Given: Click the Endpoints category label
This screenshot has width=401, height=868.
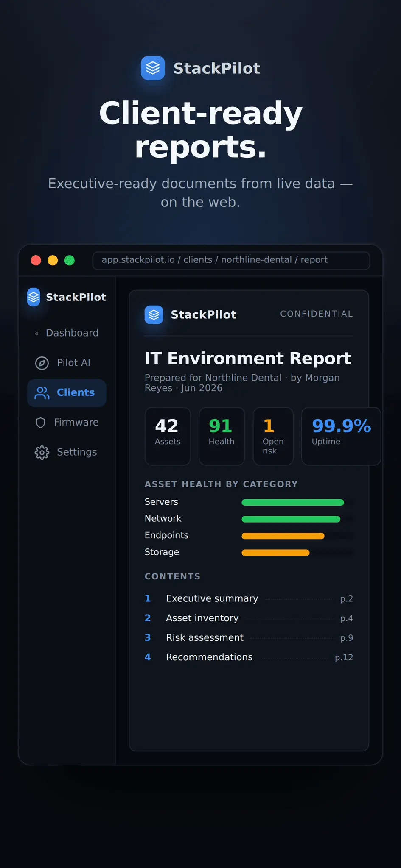Looking at the screenshot, I should click(x=166, y=535).
